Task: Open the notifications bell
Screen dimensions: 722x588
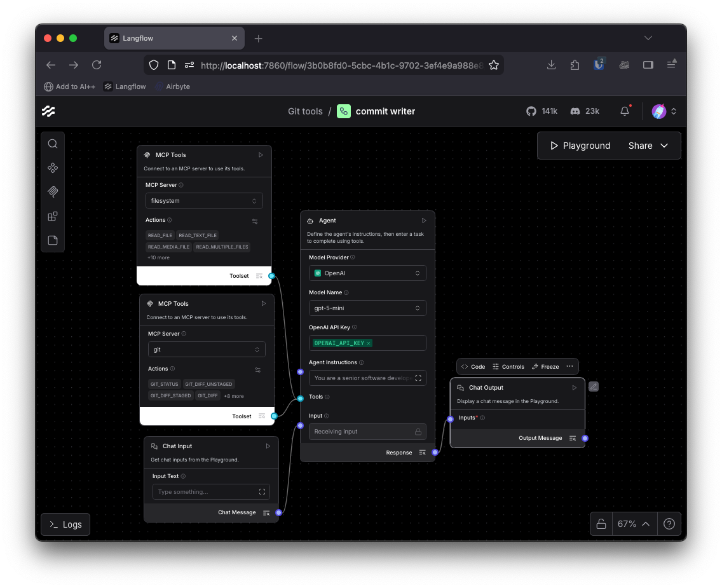Action: tap(624, 111)
